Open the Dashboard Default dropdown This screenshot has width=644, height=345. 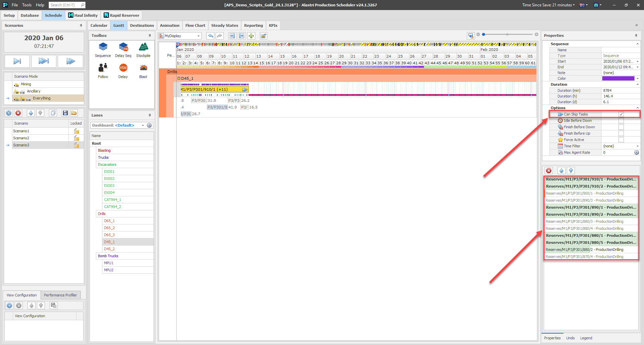coord(143,125)
